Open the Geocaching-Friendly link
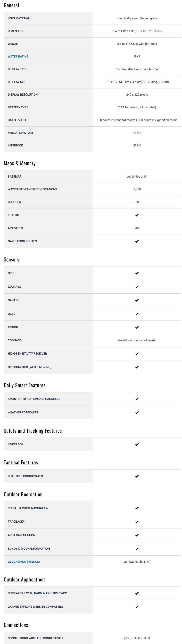The height and width of the screenshot is (644, 182). tap(24, 562)
